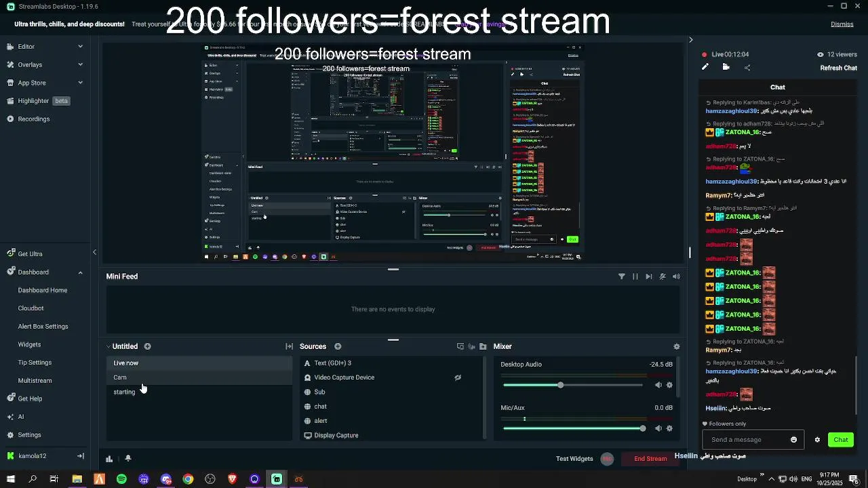Expand the Untitled scene collection dropdown
868x488 pixels.
(108, 346)
